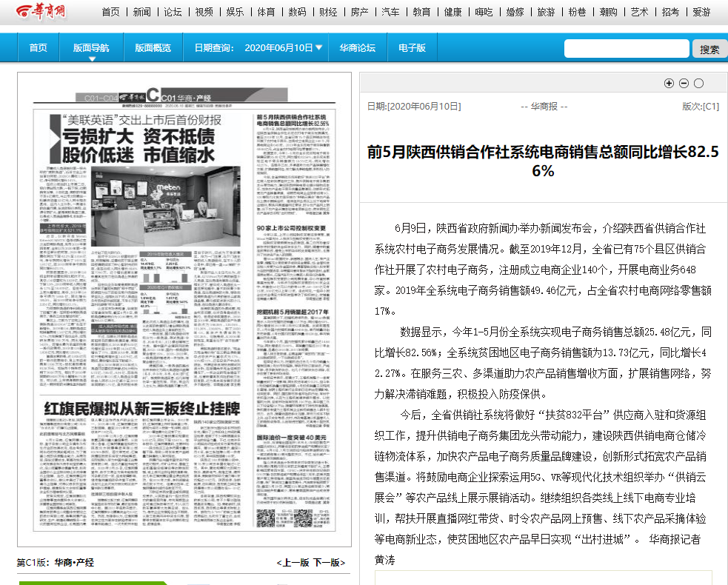Image resolution: width=728 pixels, height=585 pixels.
Task: Click the article title 前5月陕西供销合作社
Action: 543,161
